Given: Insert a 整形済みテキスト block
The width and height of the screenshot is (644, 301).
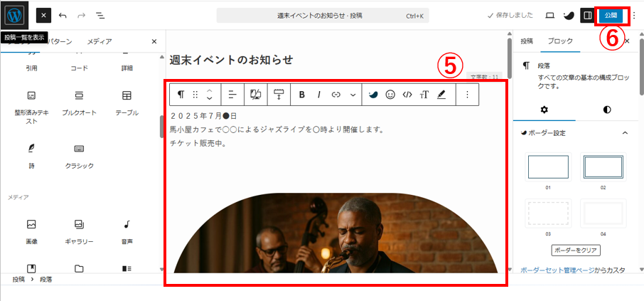Looking at the screenshot, I should (x=31, y=107).
